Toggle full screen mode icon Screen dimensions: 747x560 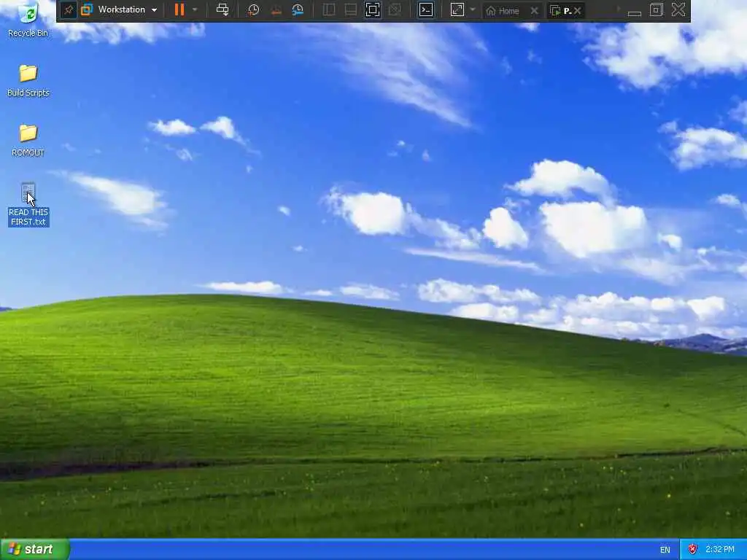(x=373, y=10)
